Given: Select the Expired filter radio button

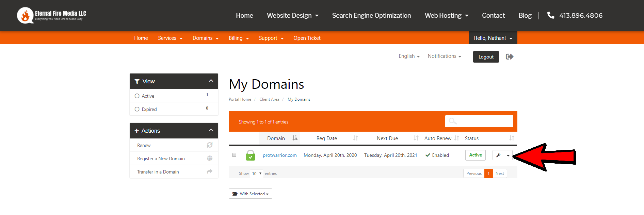Looking at the screenshot, I should click(x=137, y=109).
